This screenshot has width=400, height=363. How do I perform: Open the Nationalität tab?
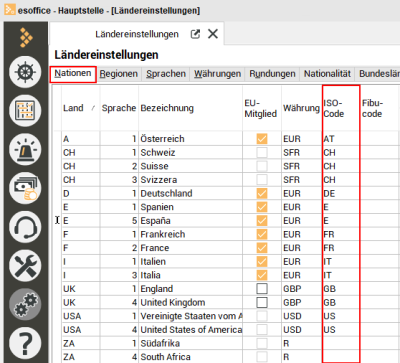click(x=327, y=74)
